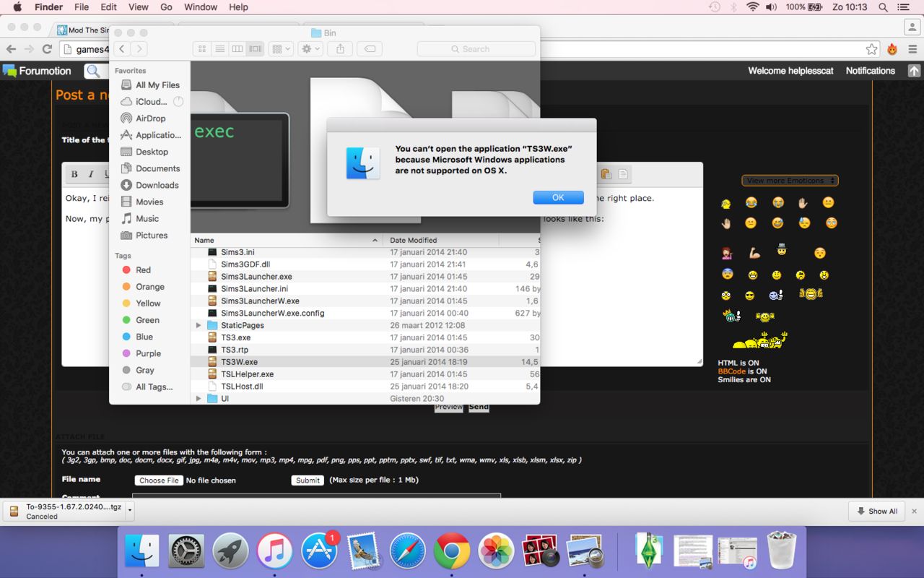
Task: Select the TS3.exe file row
Action: [x=365, y=337]
